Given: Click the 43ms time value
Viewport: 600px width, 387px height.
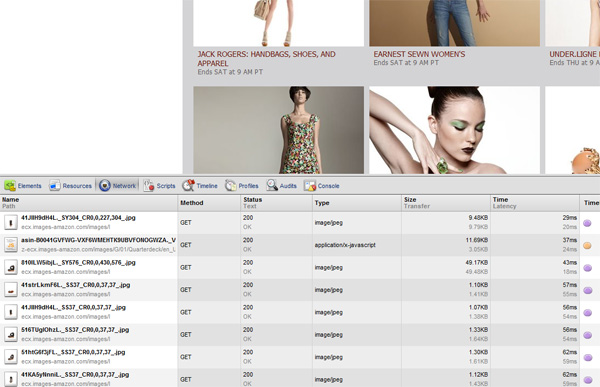Looking at the screenshot, I should click(x=570, y=263).
